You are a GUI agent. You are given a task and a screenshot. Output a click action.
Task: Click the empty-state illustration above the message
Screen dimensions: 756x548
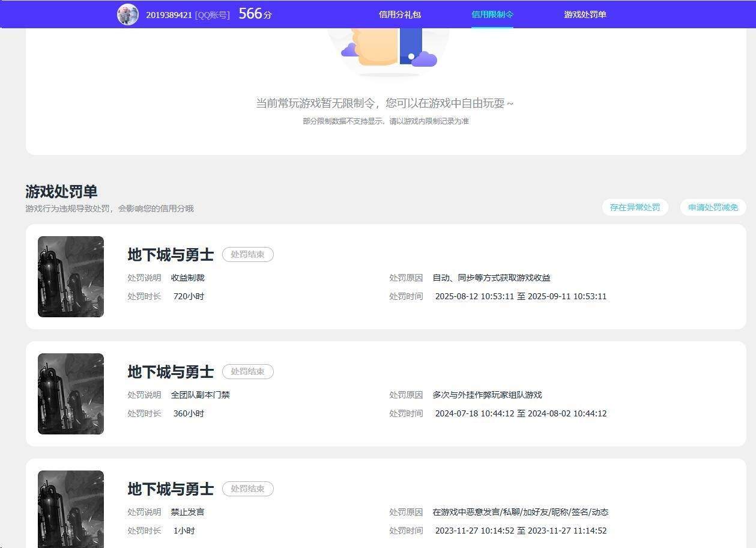point(389,52)
